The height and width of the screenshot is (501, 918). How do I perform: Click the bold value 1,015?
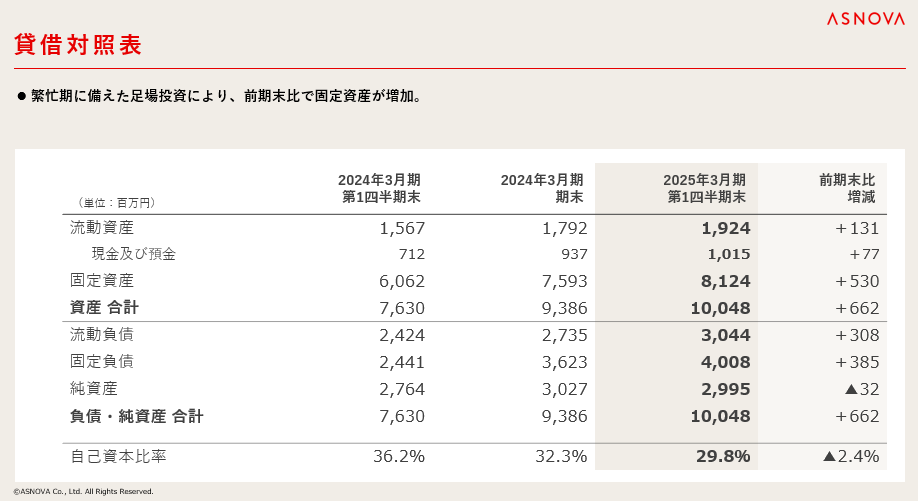pos(729,255)
